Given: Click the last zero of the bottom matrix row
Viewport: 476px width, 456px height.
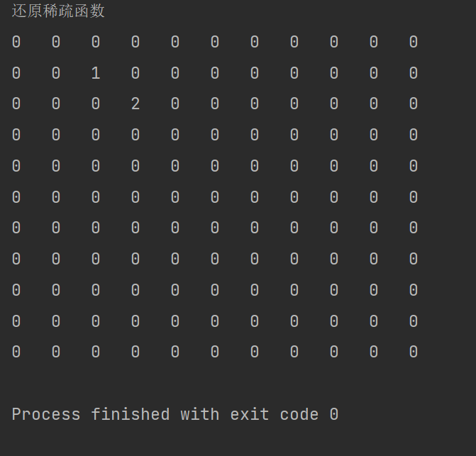Looking at the screenshot, I should (x=414, y=352).
